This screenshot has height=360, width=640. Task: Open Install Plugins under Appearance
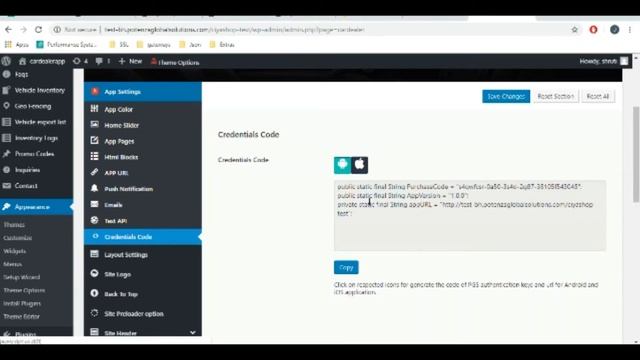click(22, 303)
